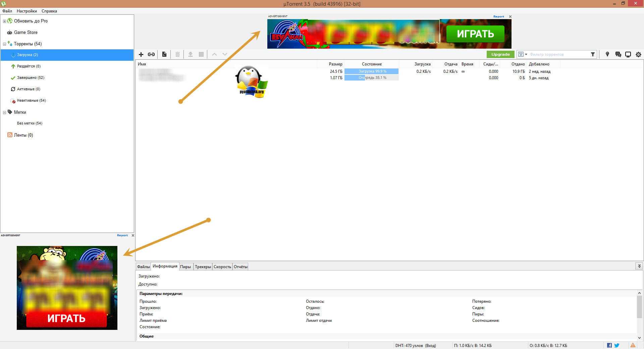This screenshot has height=349, width=644.
Task: Collapse the Метки tree node
Action: [x=4, y=112]
